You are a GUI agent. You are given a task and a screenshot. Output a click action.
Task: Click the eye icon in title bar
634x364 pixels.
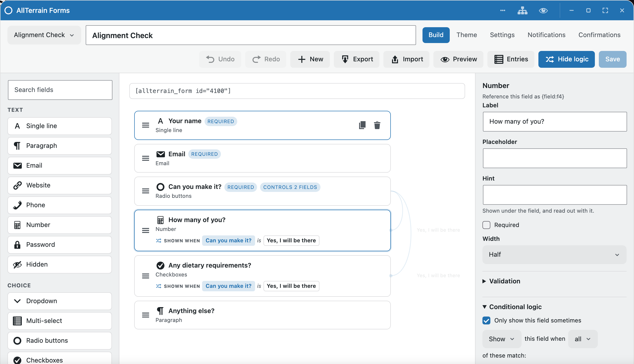tap(543, 10)
